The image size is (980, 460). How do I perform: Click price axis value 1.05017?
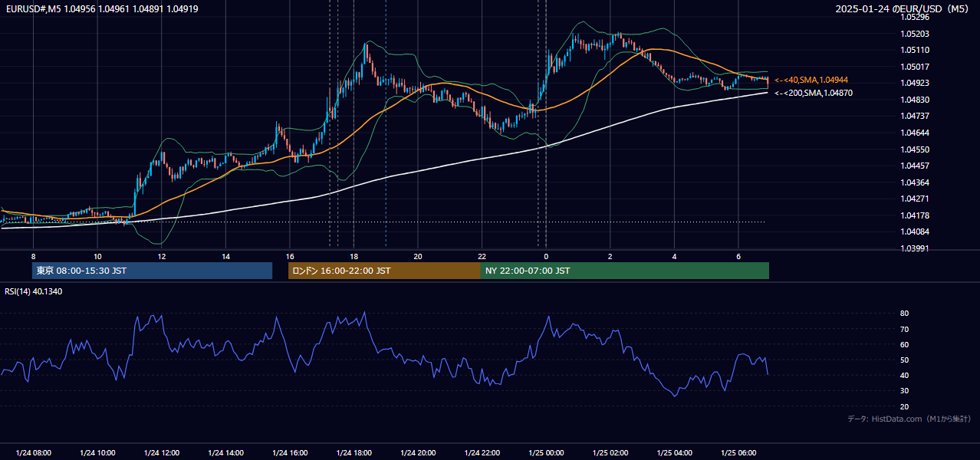(916, 67)
